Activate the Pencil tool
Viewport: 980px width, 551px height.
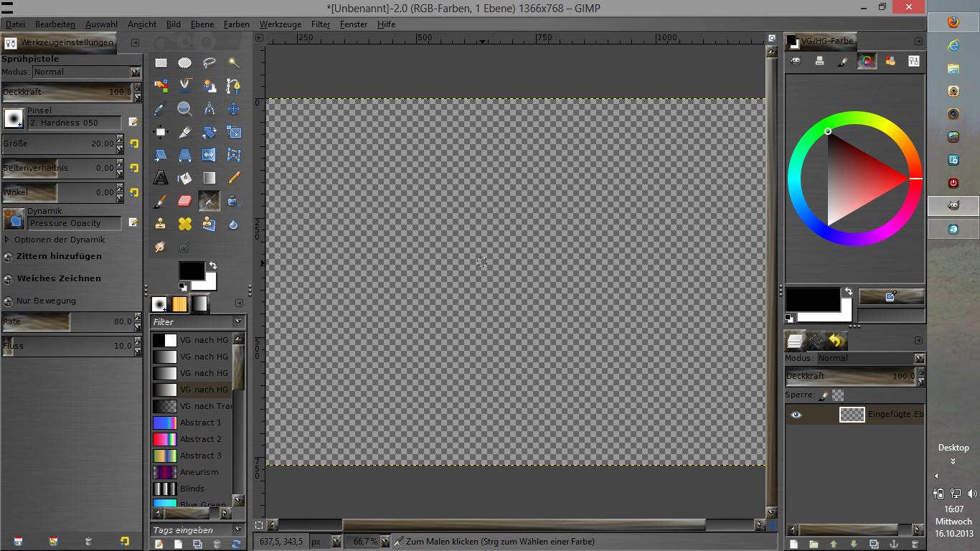click(234, 177)
